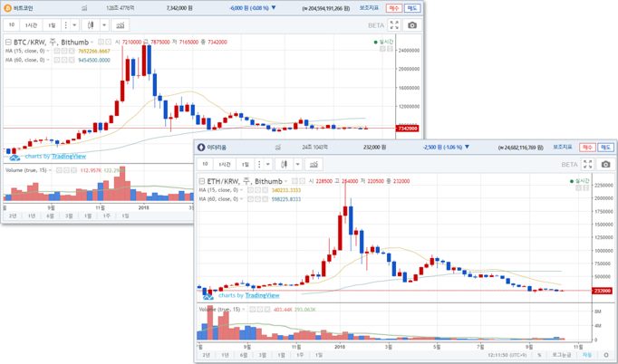
Task: Select the 10 interval in the ETH toolbar
Action: [205, 164]
